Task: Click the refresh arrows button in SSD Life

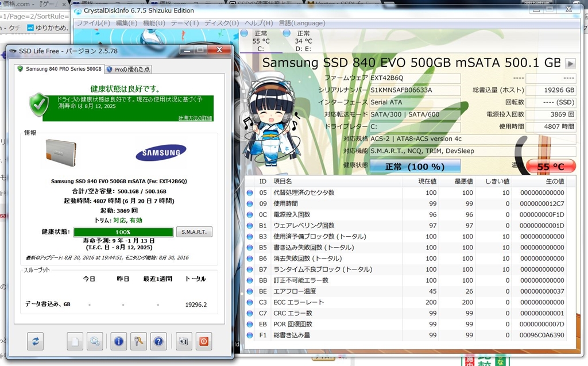Action: pyautogui.click(x=35, y=341)
